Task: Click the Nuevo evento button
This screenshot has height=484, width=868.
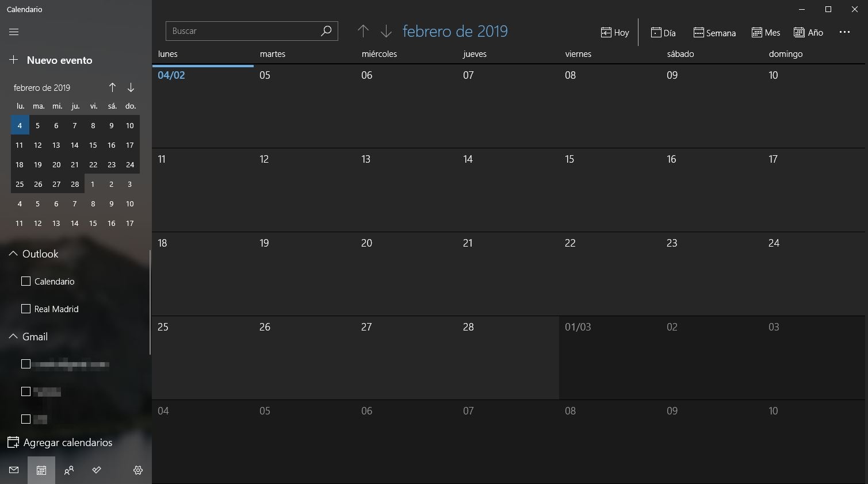Action: [x=51, y=60]
